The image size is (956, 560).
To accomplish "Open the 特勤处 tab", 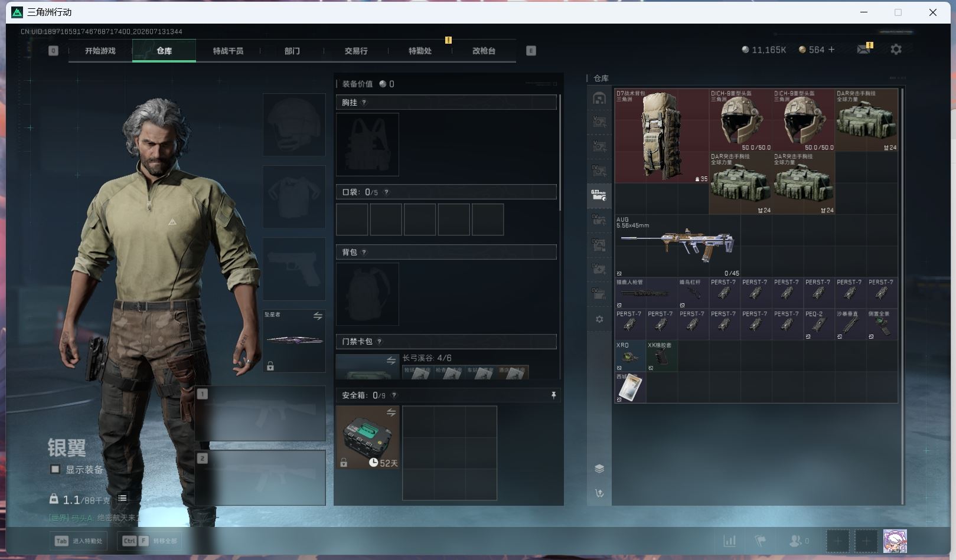I will [x=420, y=51].
